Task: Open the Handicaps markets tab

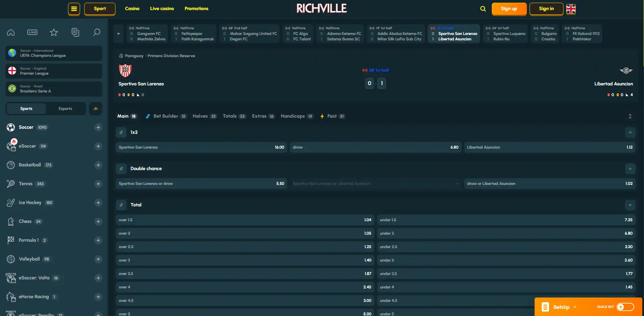Action: 297,116
